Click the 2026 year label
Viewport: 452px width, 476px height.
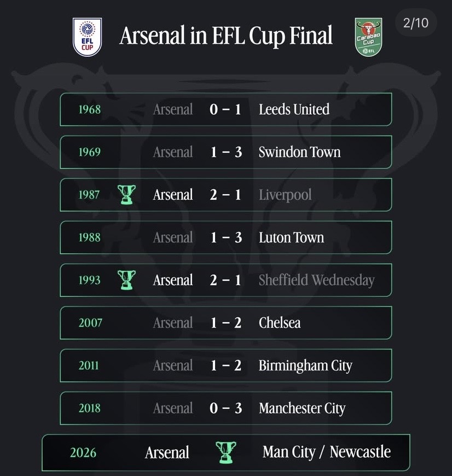[83, 453]
